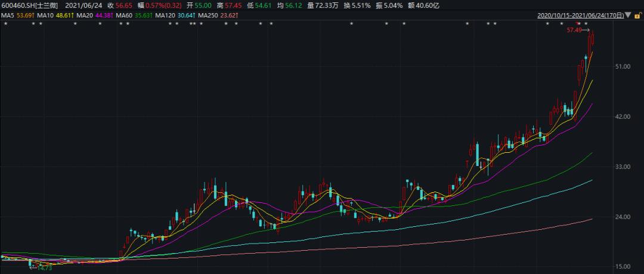Open the date range dropdown triangle
The height and width of the screenshot is (274, 644).
[628, 16]
